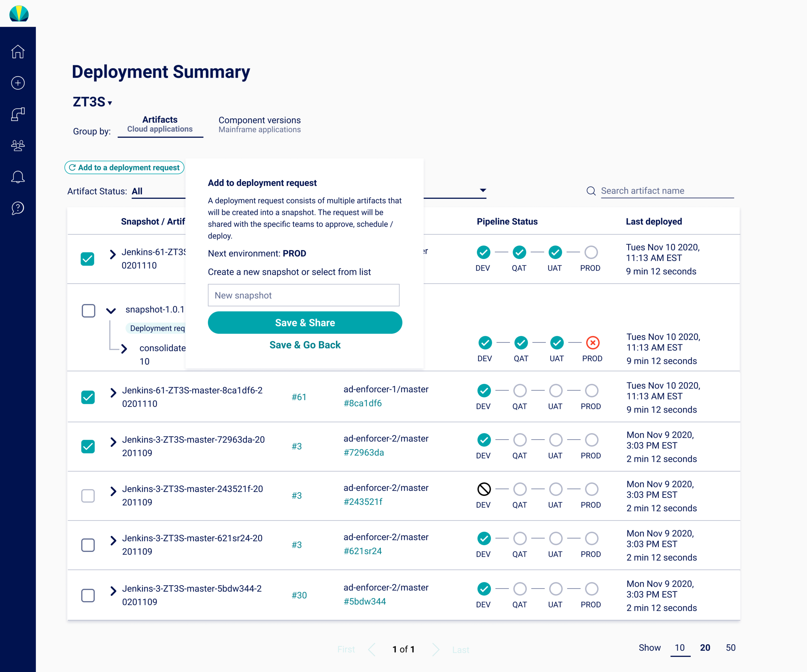Show 50 items per page
Viewport: 807px width, 672px height.
[730, 648]
